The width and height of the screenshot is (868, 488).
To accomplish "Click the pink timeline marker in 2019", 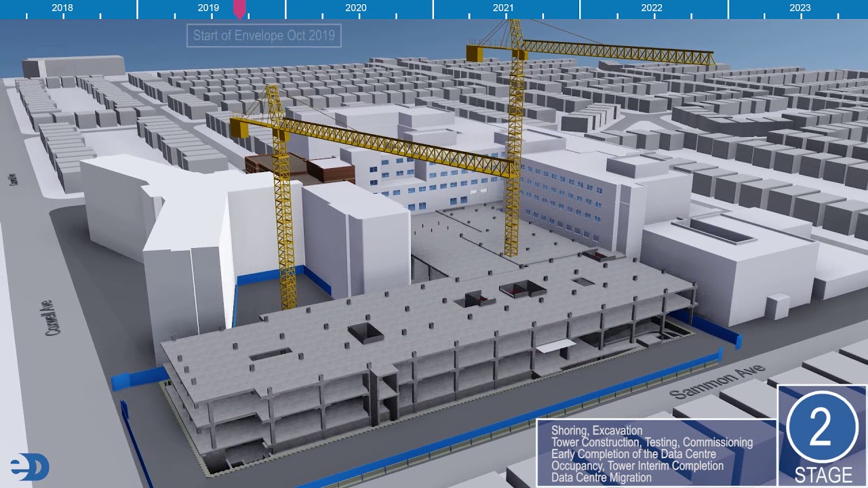I will (x=239, y=9).
